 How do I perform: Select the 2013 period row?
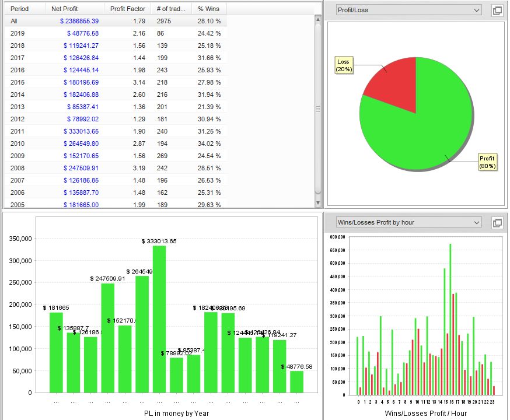click(x=116, y=107)
